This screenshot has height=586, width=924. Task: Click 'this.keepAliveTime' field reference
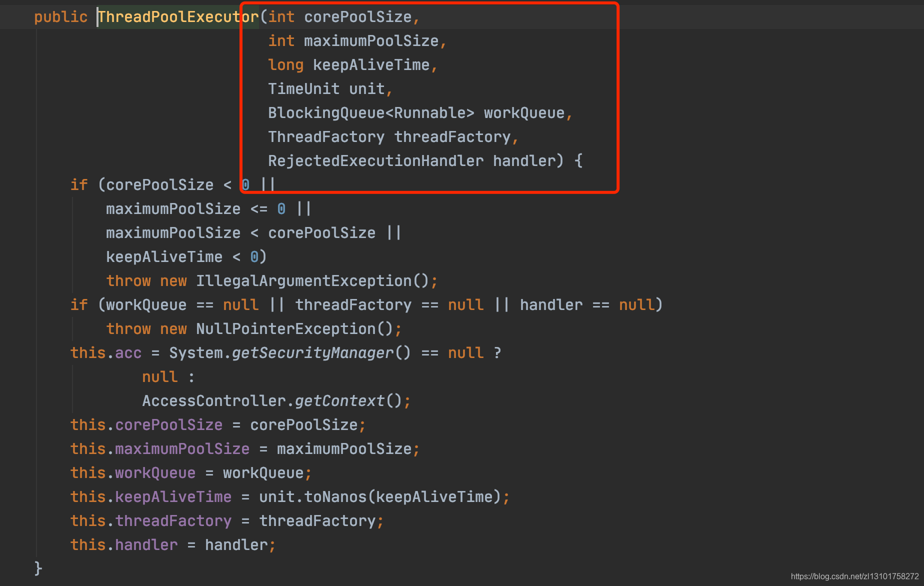click(x=151, y=497)
